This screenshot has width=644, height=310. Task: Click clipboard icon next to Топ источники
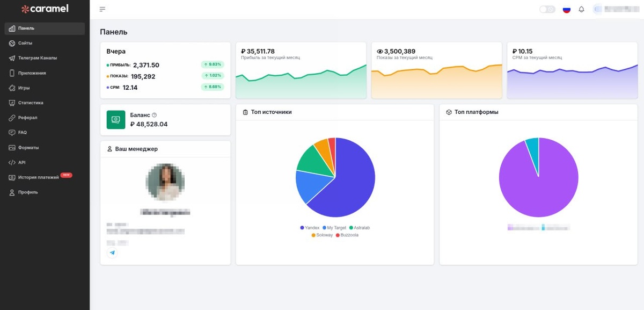[x=246, y=112]
